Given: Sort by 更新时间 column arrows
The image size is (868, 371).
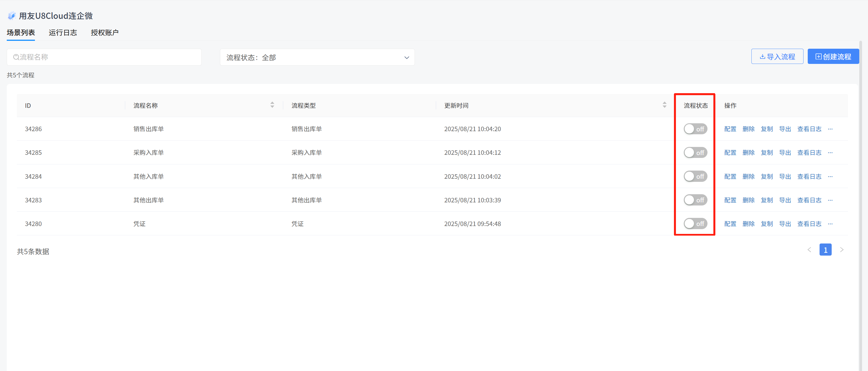Looking at the screenshot, I should pyautogui.click(x=664, y=105).
